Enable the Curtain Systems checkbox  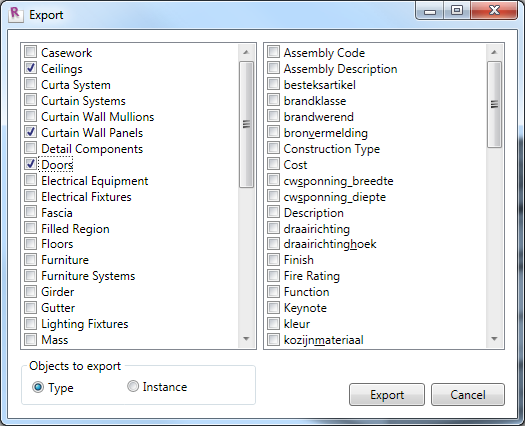click(30, 100)
